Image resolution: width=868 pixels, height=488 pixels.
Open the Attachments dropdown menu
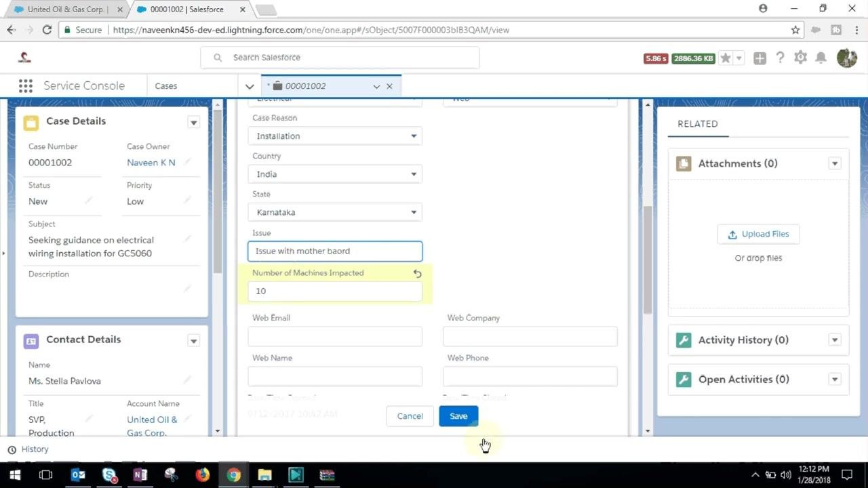tap(835, 163)
